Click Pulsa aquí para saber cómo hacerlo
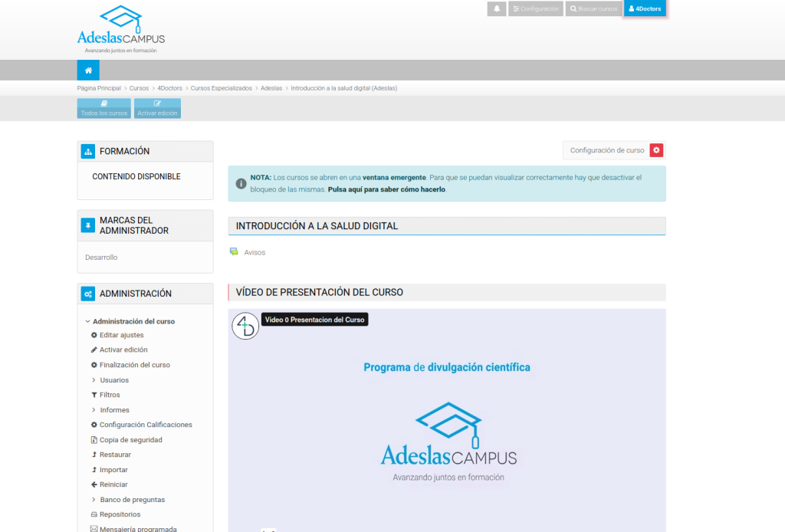 386,189
